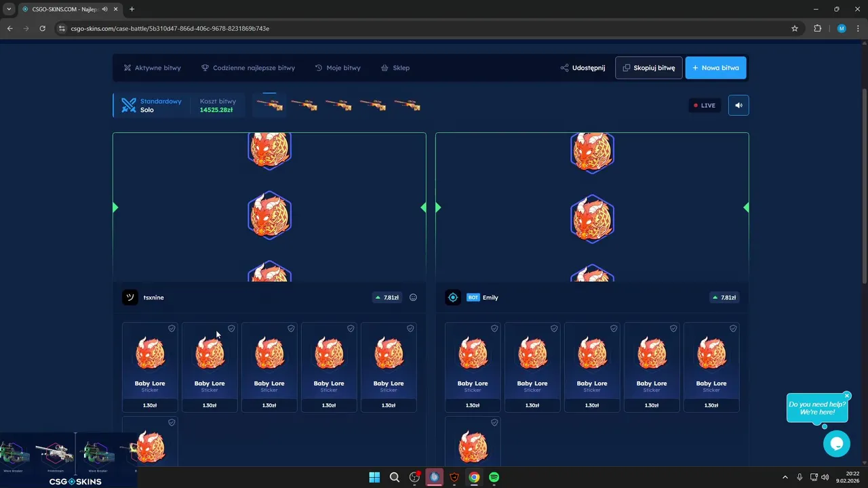Start a Nowa bitwa
Viewport: 868px width, 488px height.
point(715,68)
